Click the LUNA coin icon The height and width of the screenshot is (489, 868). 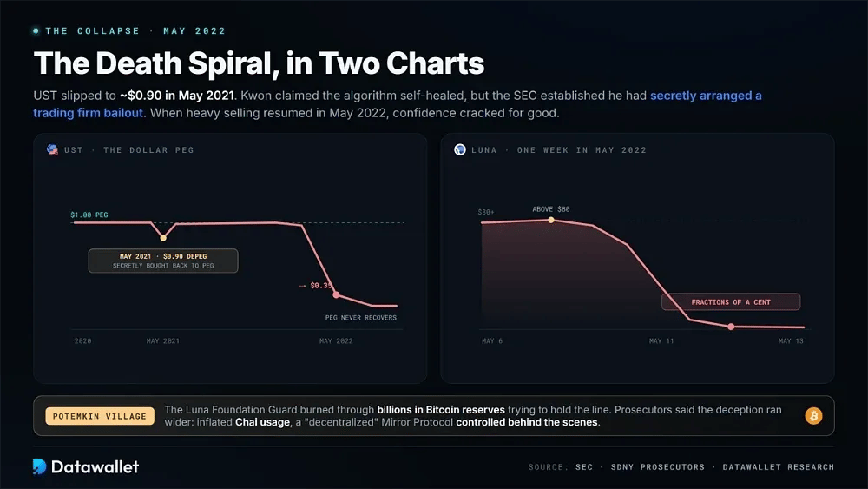coord(460,149)
